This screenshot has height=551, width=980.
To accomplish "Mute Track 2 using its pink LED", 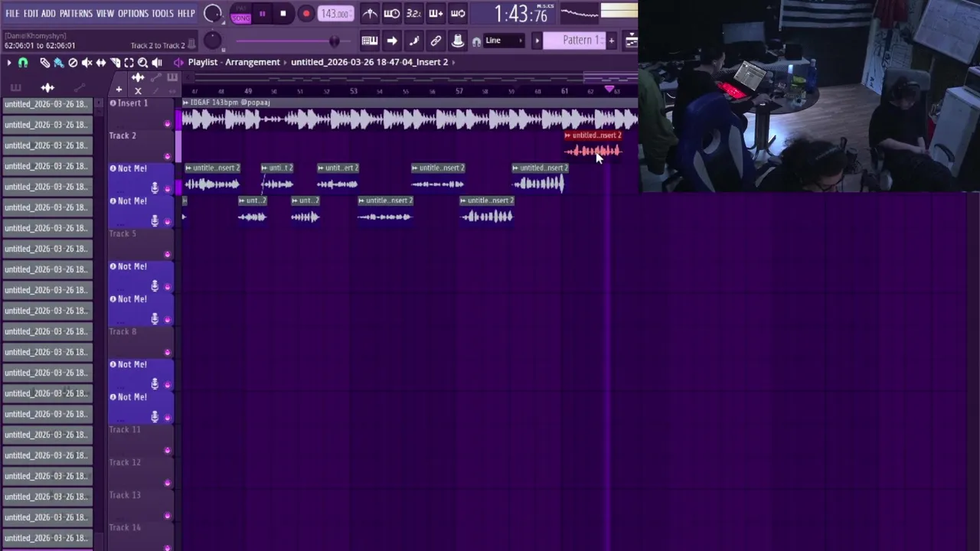I will point(168,156).
